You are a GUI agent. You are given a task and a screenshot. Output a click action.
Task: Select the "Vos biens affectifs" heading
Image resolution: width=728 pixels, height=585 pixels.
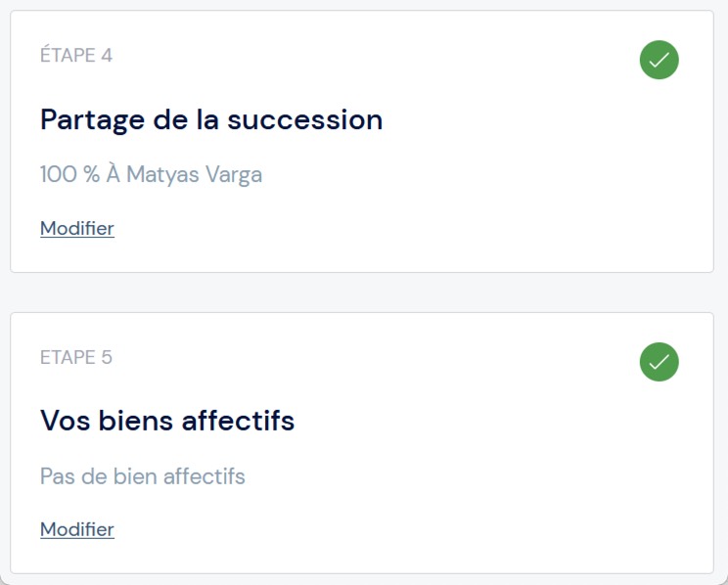point(167,421)
